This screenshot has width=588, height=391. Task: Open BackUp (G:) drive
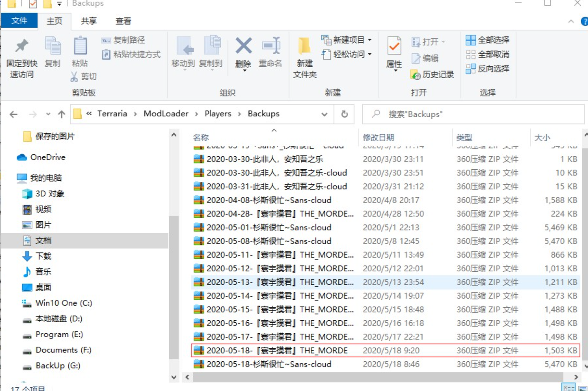[51, 366]
